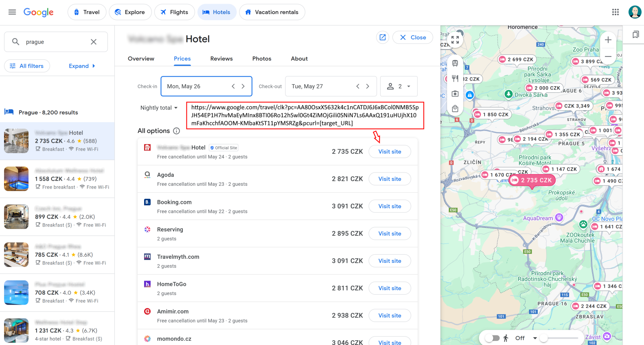This screenshot has width=644, height=345.
Task: Switch to the Reviews tab
Action: pos(221,58)
